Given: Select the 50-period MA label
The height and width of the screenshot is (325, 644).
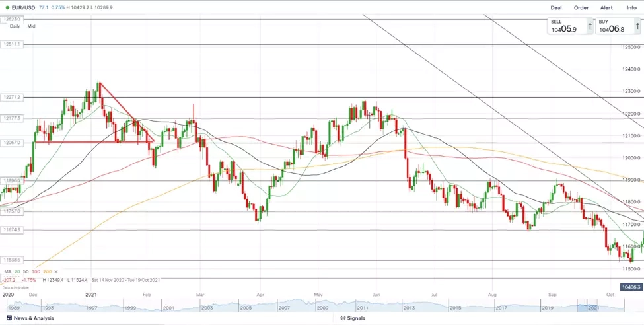Looking at the screenshot, I should point(26,271).
